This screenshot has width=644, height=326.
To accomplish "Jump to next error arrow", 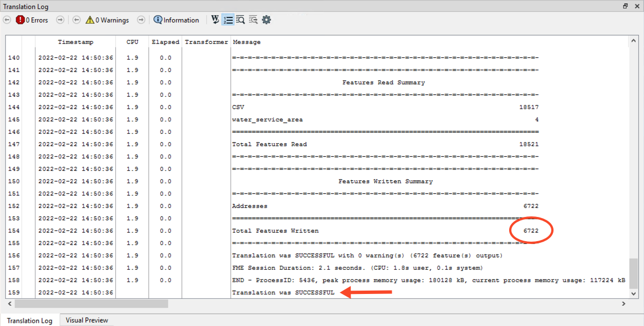I will pos(60,20).
